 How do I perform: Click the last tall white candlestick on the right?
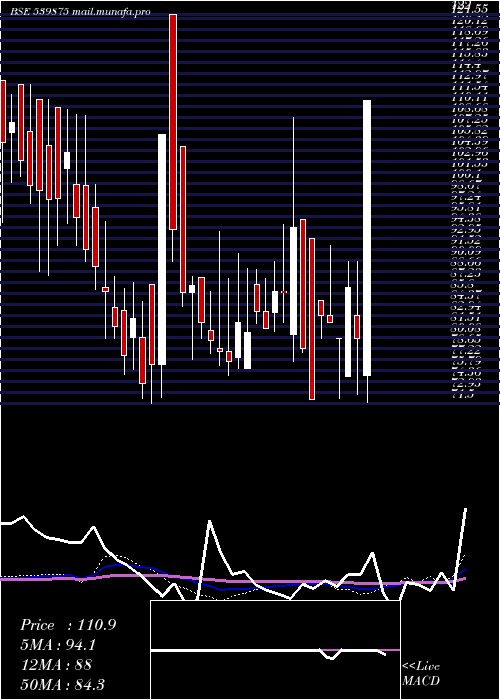367,238
